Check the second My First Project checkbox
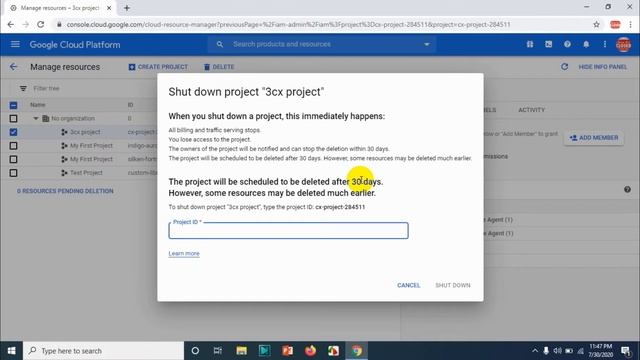The width and height of the screenshot is (640, 360). pyautogui.click(x=13, y=159)
